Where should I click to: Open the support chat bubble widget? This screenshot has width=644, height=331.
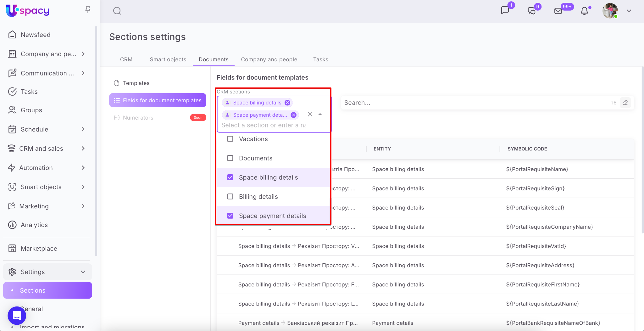pyautogui.click(x=17, y=315)
